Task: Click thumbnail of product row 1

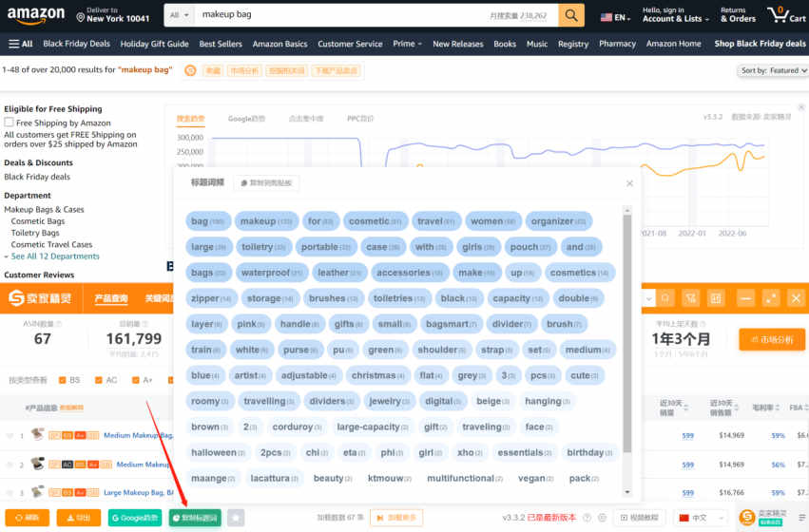Action: 37,434
